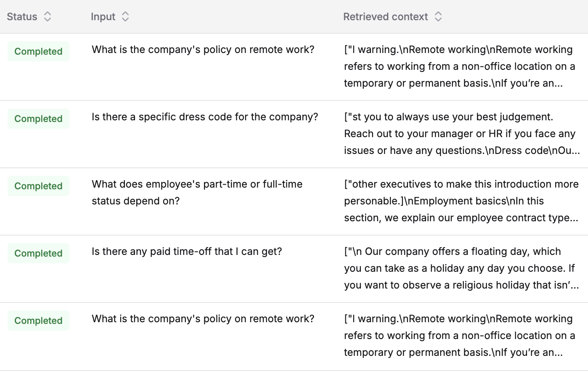Image resolution: width=588 pixels, height=371 pixels.
Task: Select part-time or full-time status question
Action: pyautogui.click(x=197, y=192)
